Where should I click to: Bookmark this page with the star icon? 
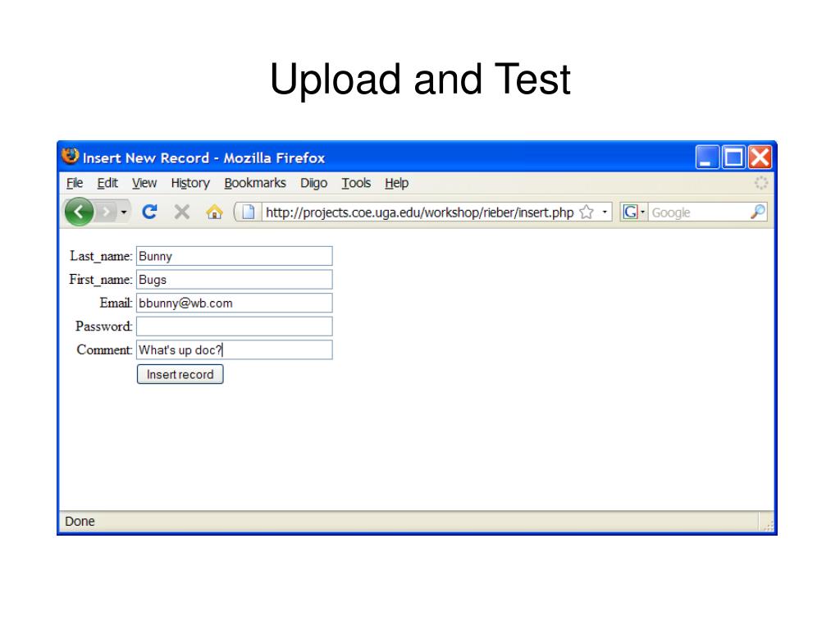click(x=587, y=212)
